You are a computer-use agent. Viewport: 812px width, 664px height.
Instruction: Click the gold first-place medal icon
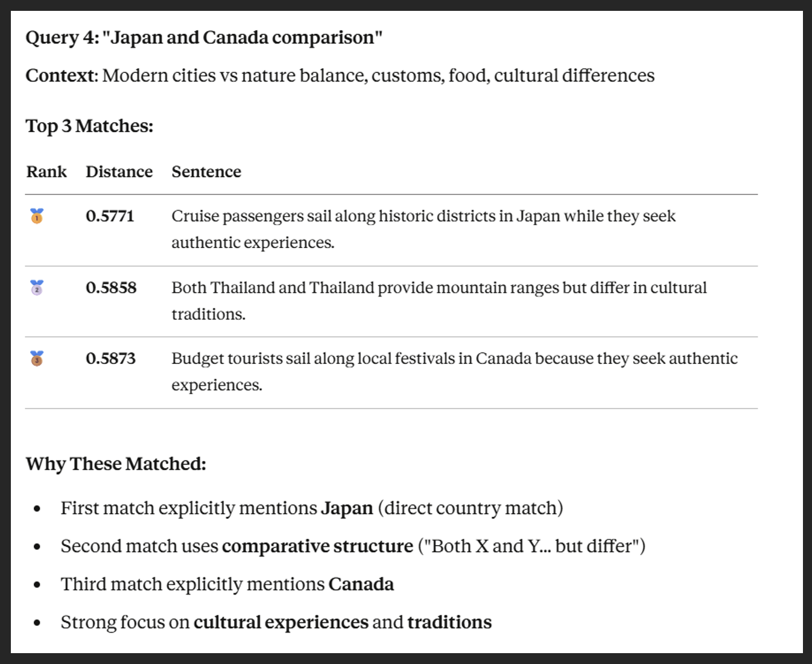37,216
